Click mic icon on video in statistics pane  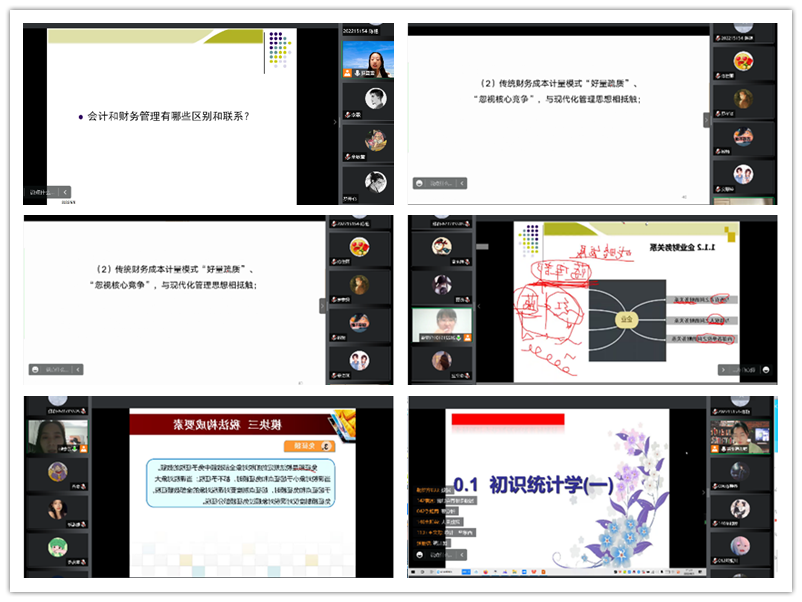(724, 449)
